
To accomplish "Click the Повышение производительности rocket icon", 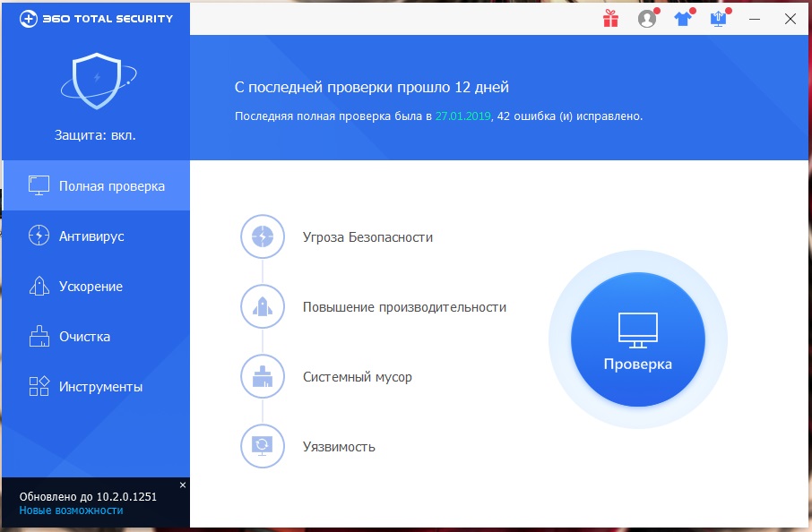I will pyautogui.click(x=263, y=306).
